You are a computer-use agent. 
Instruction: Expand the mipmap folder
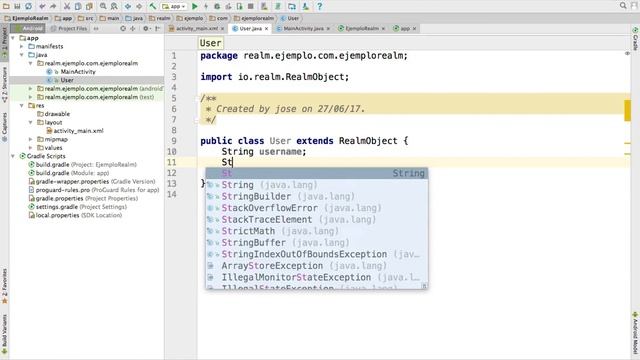click(31, 139)
